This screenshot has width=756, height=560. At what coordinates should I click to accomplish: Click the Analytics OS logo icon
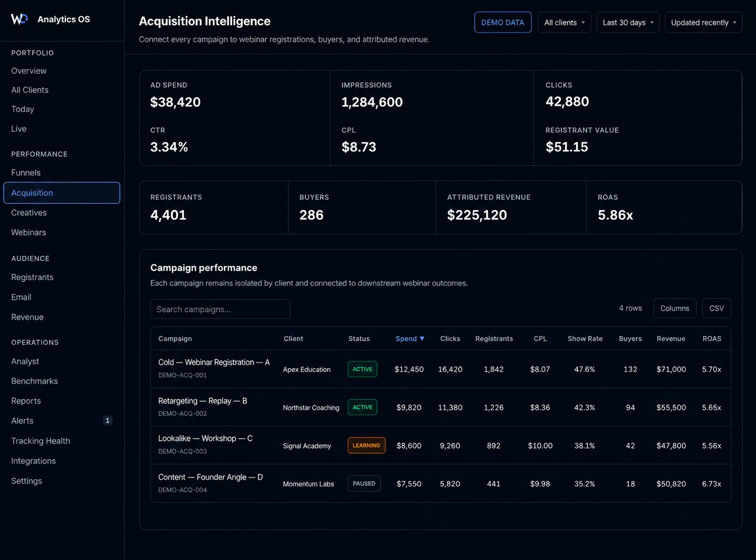(19, 19)
